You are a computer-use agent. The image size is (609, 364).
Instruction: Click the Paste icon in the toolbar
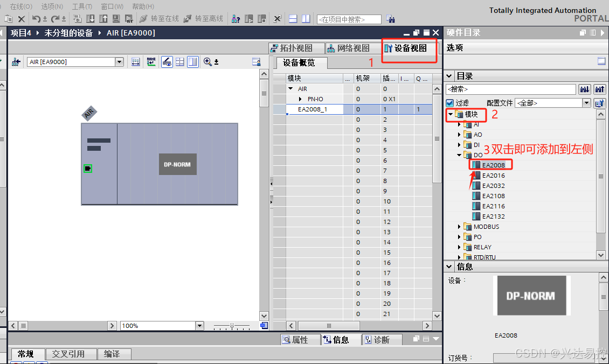[8, 19]
